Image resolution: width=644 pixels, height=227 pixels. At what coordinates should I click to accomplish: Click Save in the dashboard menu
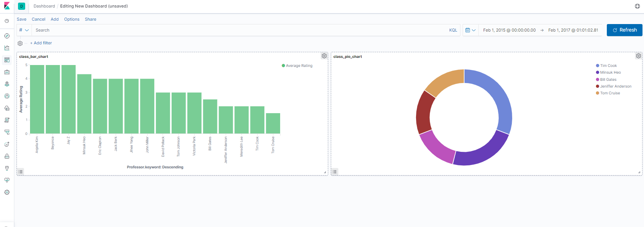tap(21, 19)
